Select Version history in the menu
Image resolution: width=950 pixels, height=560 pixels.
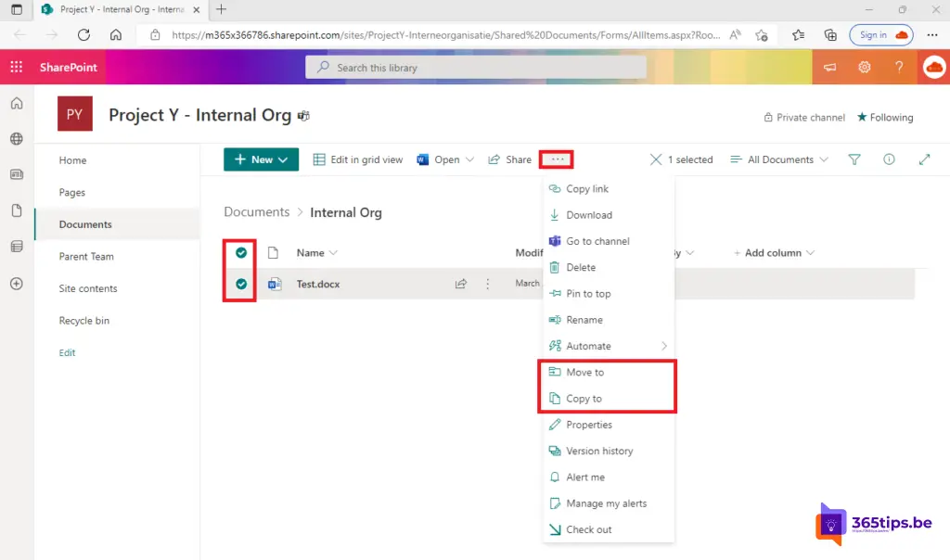pyautogui.click(x=599, y=451)
